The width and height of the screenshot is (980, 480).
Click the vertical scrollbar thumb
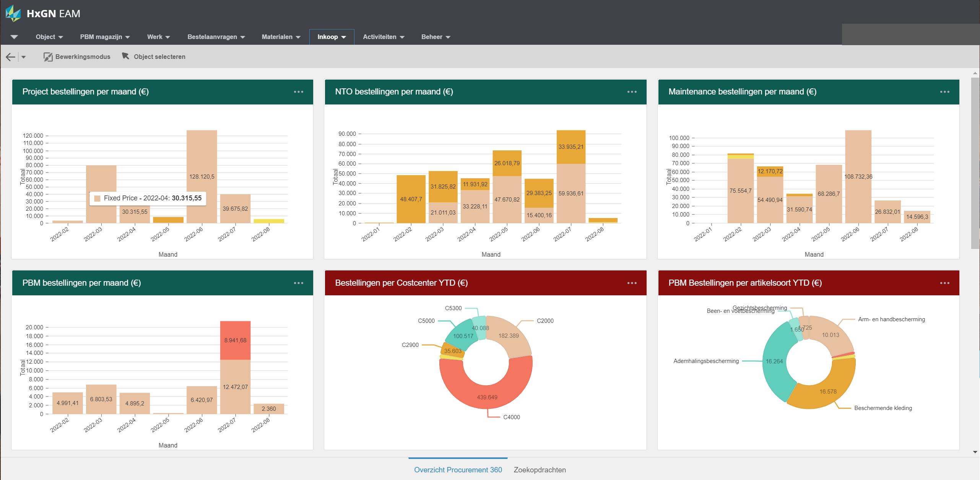click(x=975, y=163)
